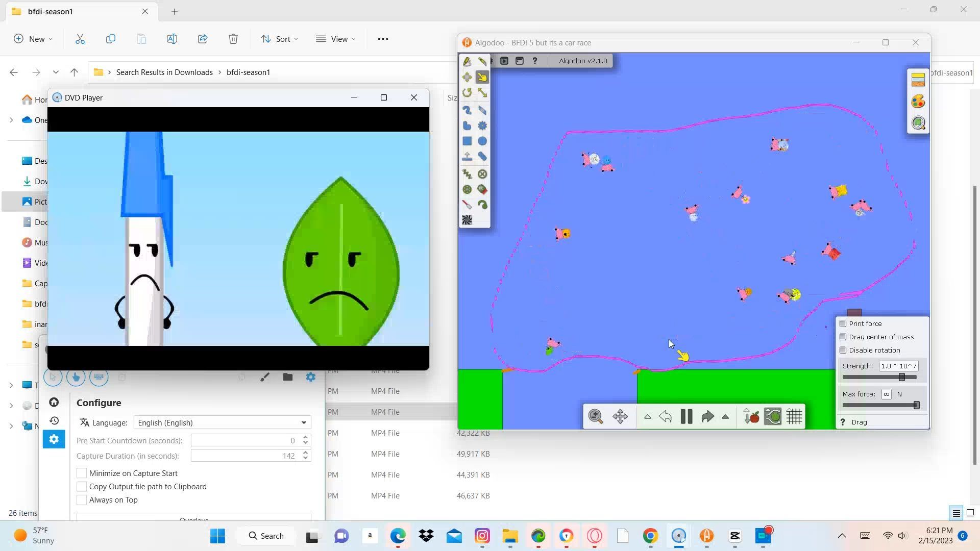The image size is (980, 551).
Task: Expand the OneDrive tree node
Action: [11, 120]
